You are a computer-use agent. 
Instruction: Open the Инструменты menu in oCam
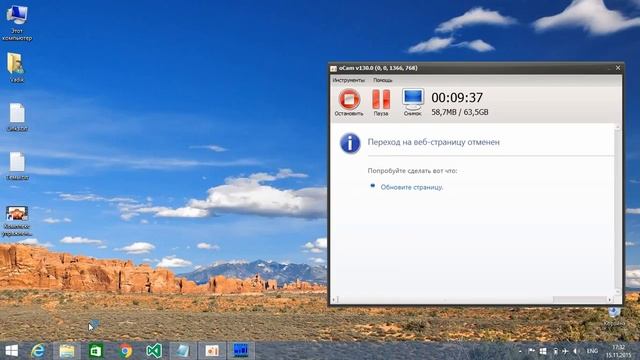[x=348, y=80]
